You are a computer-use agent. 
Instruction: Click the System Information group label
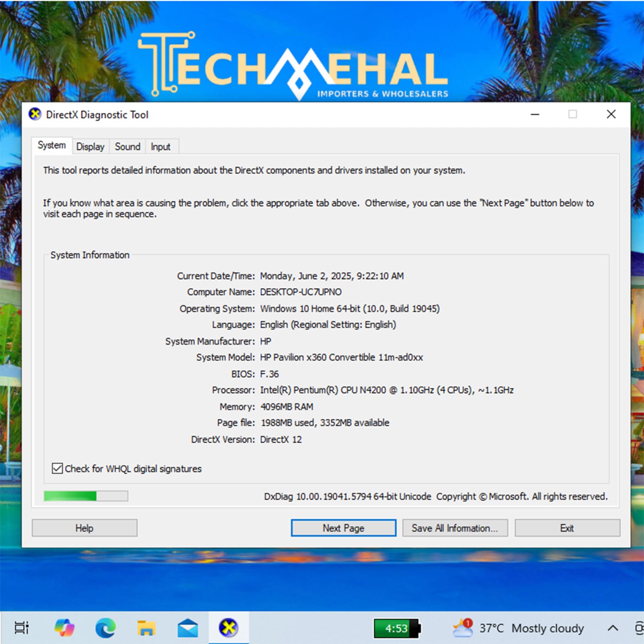coord(90,255)
